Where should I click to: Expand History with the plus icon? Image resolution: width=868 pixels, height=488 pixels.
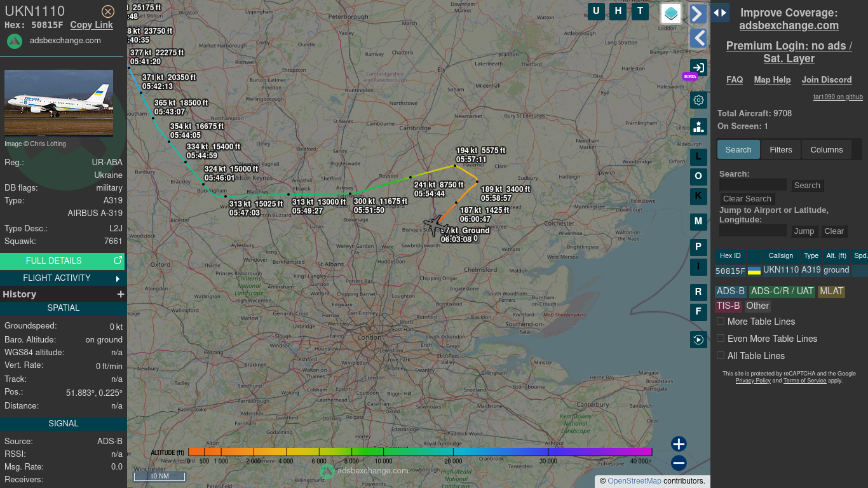click(120, 294)
